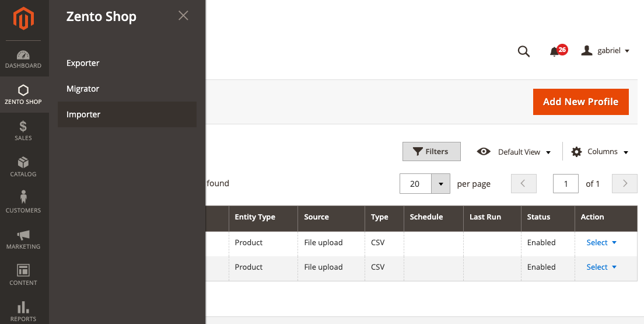
Task: Click the first row's CSV cell
Action: (x=384, y=243)
